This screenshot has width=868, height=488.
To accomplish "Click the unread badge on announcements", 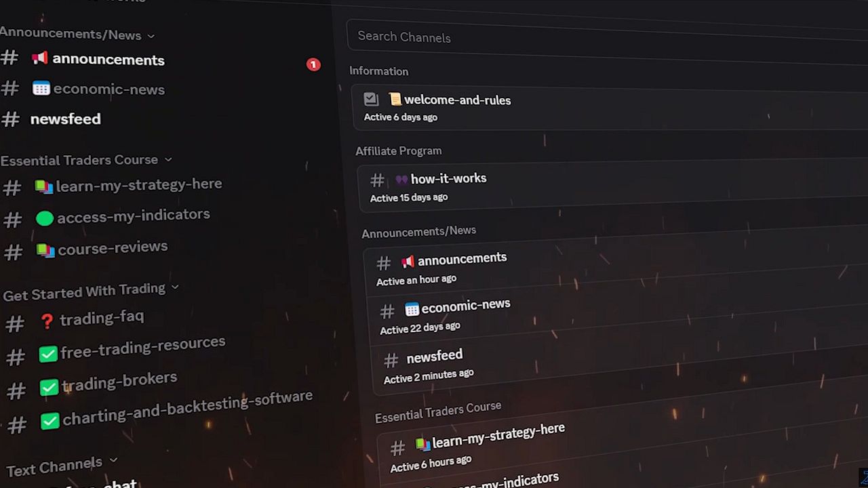I will pos(313,64).
